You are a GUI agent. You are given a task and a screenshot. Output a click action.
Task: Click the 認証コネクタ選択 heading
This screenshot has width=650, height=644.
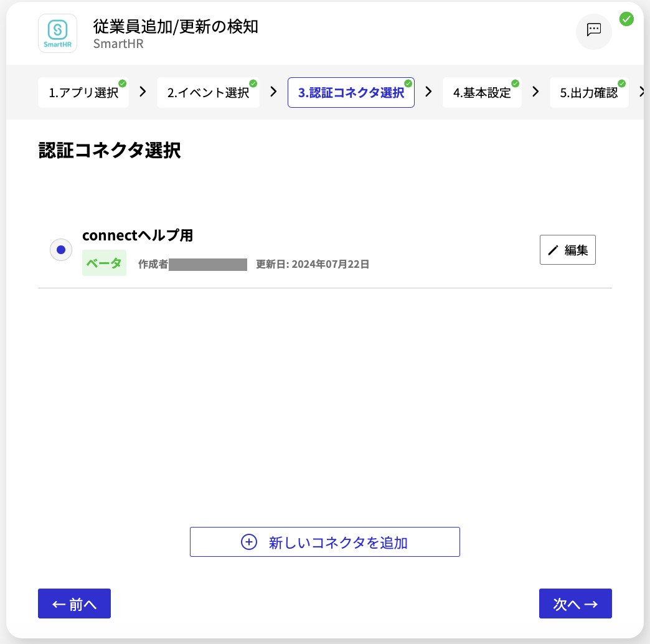tap(110, 150)
